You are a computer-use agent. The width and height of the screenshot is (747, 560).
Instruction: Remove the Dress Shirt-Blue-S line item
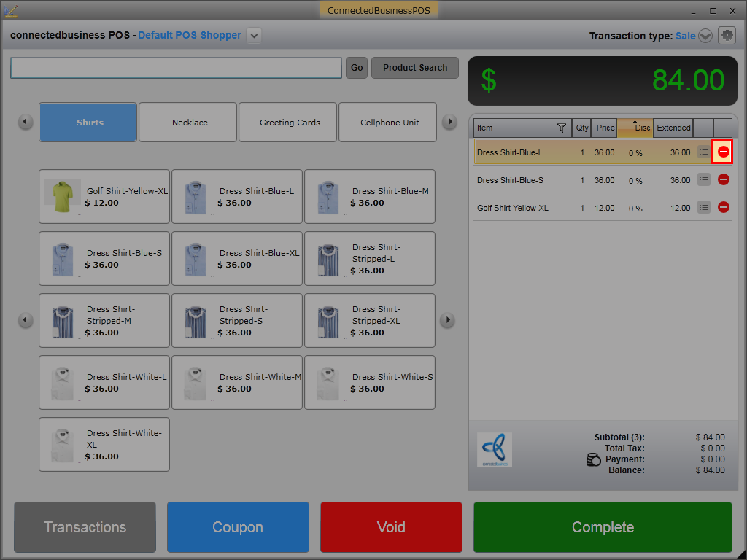pyautogui.click(x=723, y=179)
